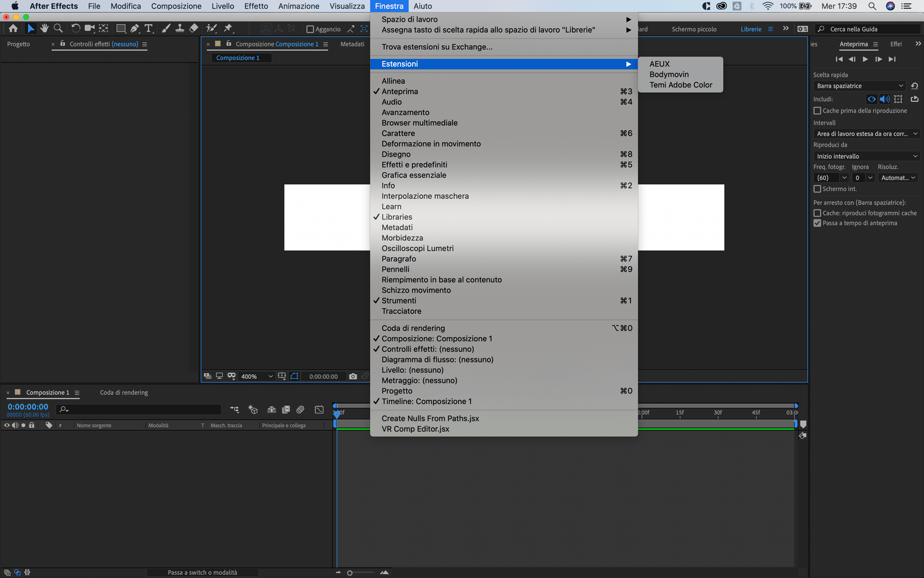Select the Puppet Pin tool
The image size is (924, 578).
tap(228, 28)
